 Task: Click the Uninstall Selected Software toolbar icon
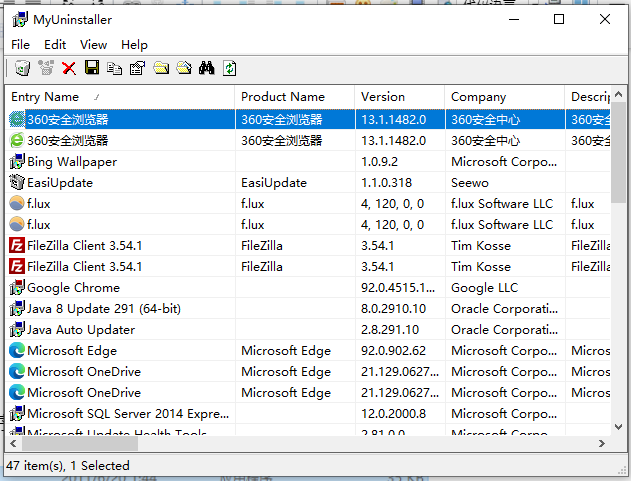[22, 68]
